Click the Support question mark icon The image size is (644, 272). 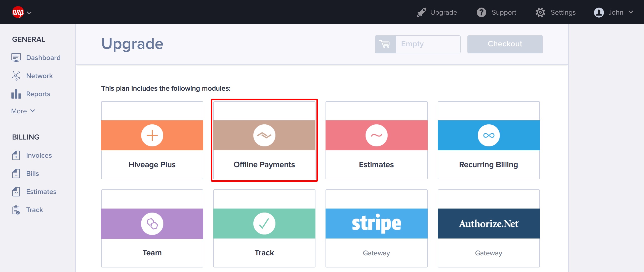click(481, 12)
